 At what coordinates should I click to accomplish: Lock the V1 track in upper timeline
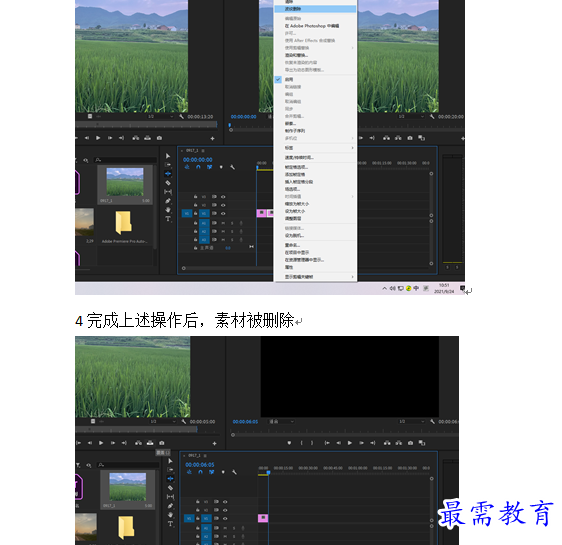coord(195,214)
